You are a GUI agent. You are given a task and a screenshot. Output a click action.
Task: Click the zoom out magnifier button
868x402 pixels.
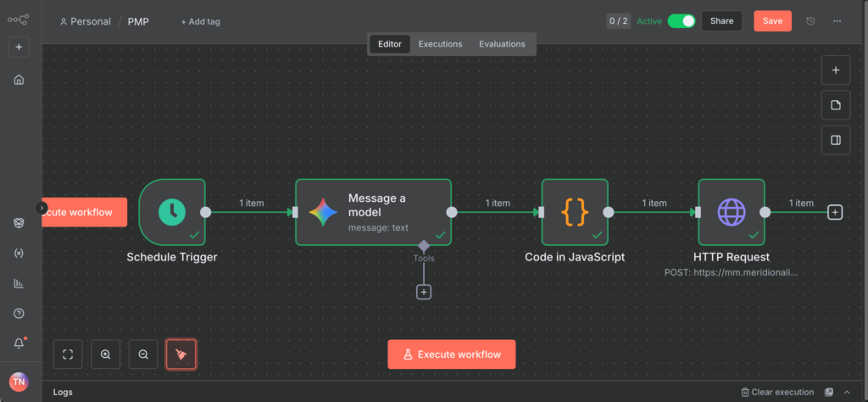[x=143, y=355]
